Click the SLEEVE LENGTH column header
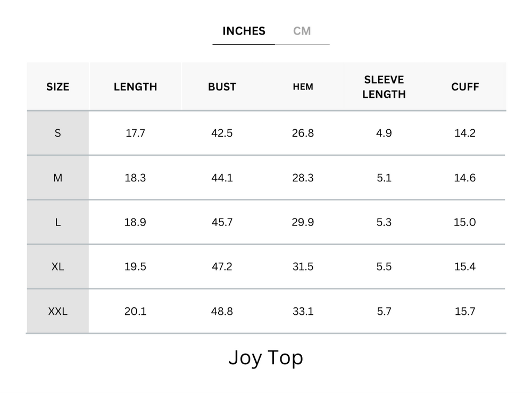 tap(384, 87)
